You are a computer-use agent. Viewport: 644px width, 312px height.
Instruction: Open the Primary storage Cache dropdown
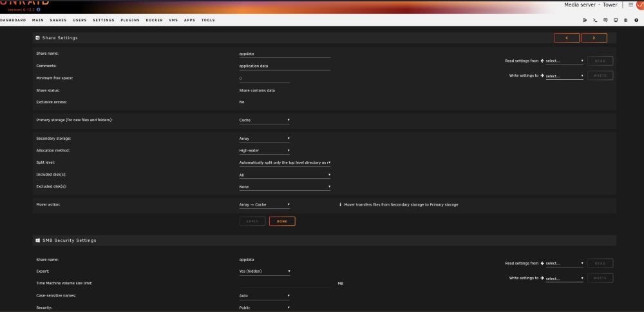(x=265, y=120)
